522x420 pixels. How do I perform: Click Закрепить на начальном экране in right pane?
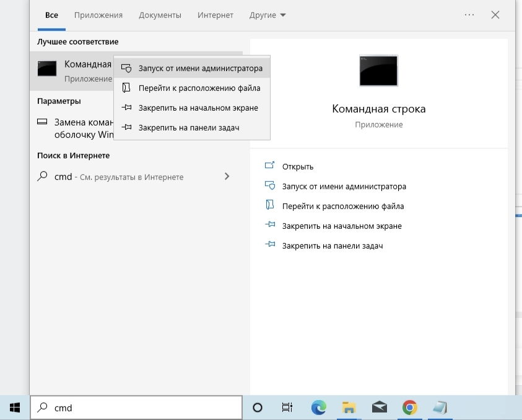pos(341,226)
